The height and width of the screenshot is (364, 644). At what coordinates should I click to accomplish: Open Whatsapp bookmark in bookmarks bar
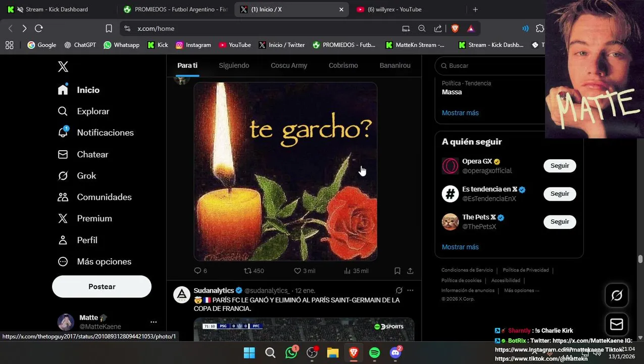121,45
